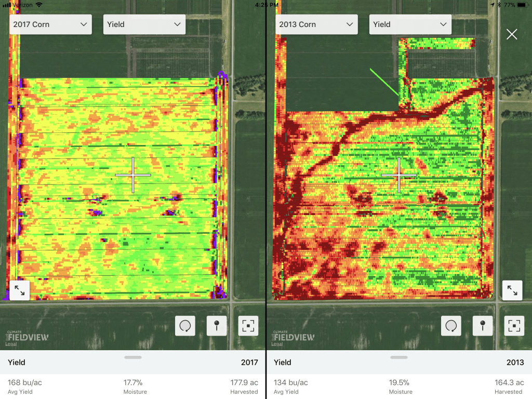Expand the 2017 map to full screen

click(x=20, y=291)
